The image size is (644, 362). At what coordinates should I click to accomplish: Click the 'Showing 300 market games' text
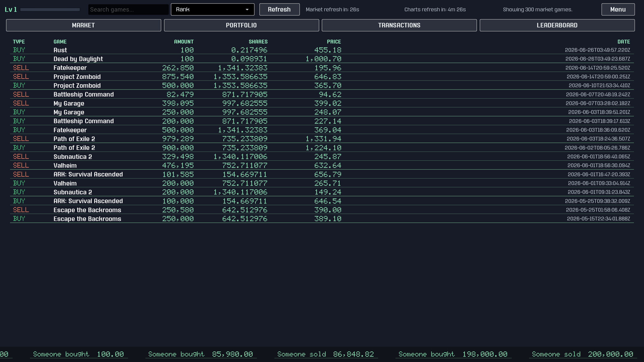tap(538, 9)
